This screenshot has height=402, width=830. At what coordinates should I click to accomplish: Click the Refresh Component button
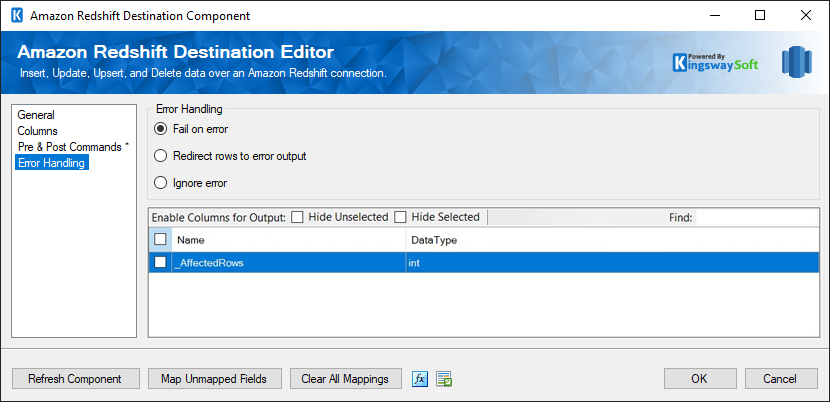pyautogui.click(x=75, y=379)
